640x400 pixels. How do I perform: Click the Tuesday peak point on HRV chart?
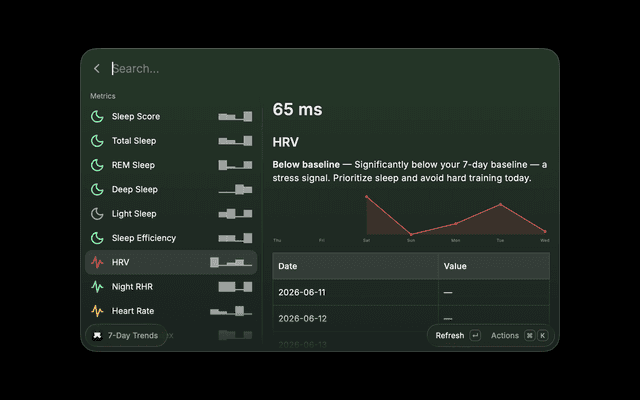(501, 204)
